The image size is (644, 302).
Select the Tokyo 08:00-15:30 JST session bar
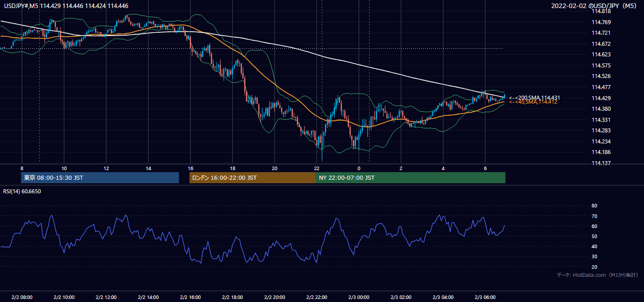[x=100, y=178]
